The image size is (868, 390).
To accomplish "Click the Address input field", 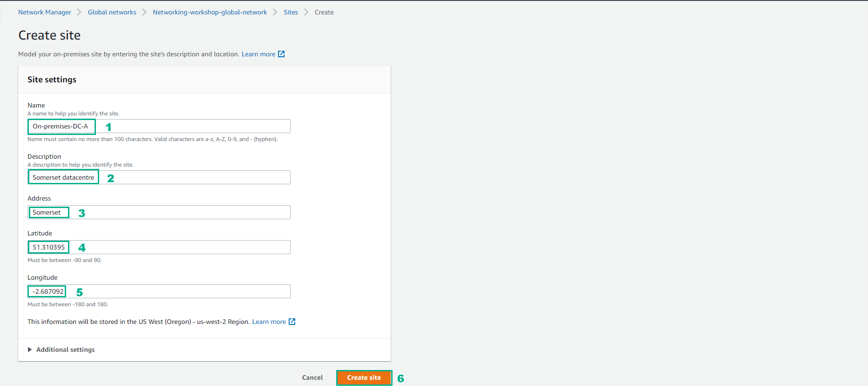I will point(159,212).
